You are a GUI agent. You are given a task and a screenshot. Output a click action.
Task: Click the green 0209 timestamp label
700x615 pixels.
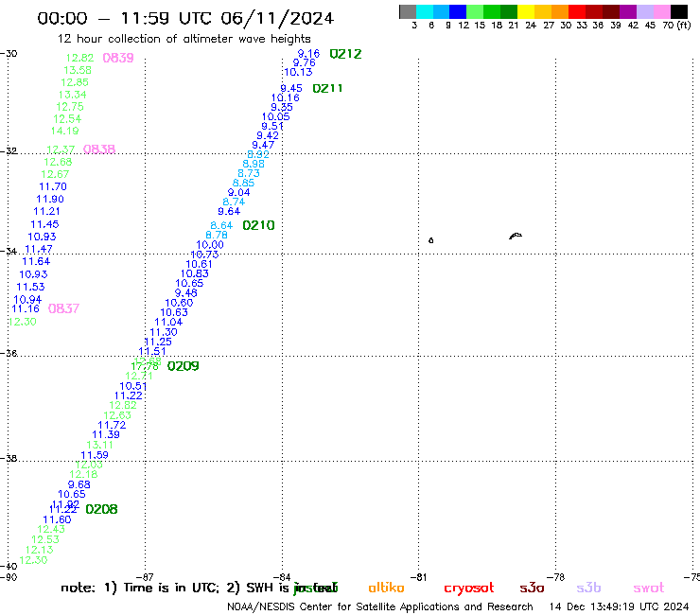tap(183, 366)
